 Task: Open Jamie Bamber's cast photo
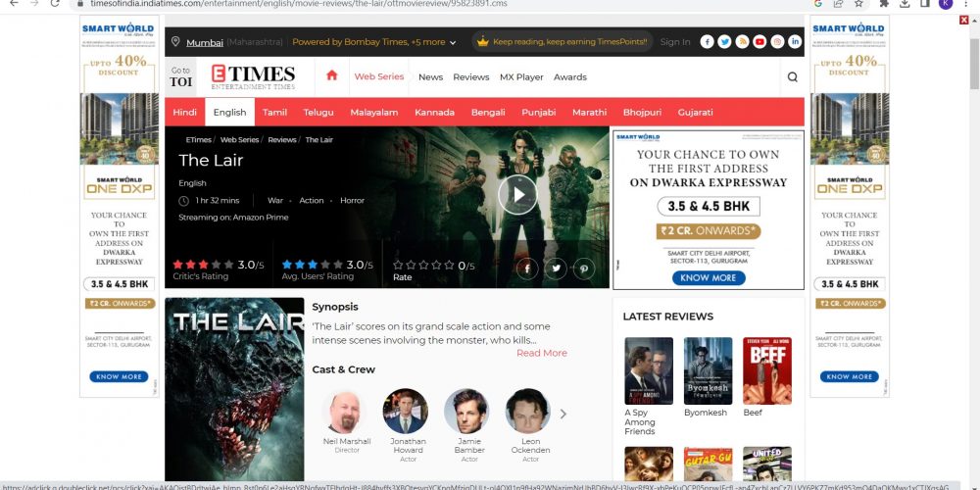pos(466,412)
